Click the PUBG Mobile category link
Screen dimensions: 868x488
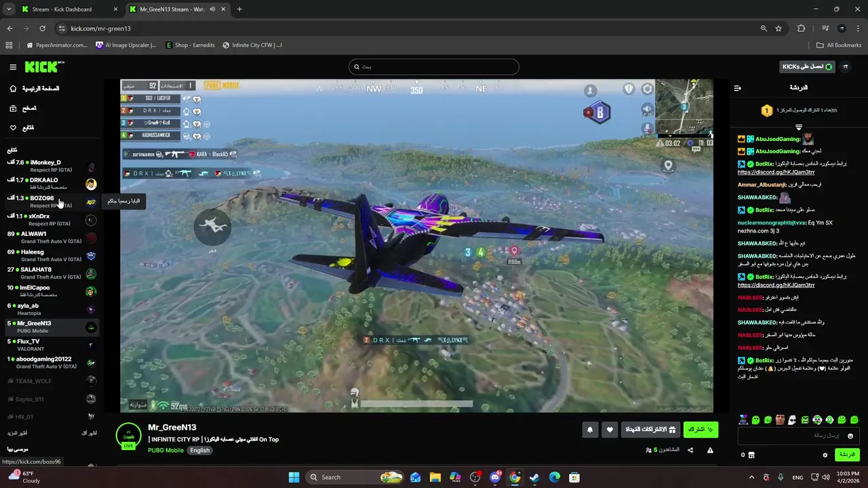pos(165,450)
